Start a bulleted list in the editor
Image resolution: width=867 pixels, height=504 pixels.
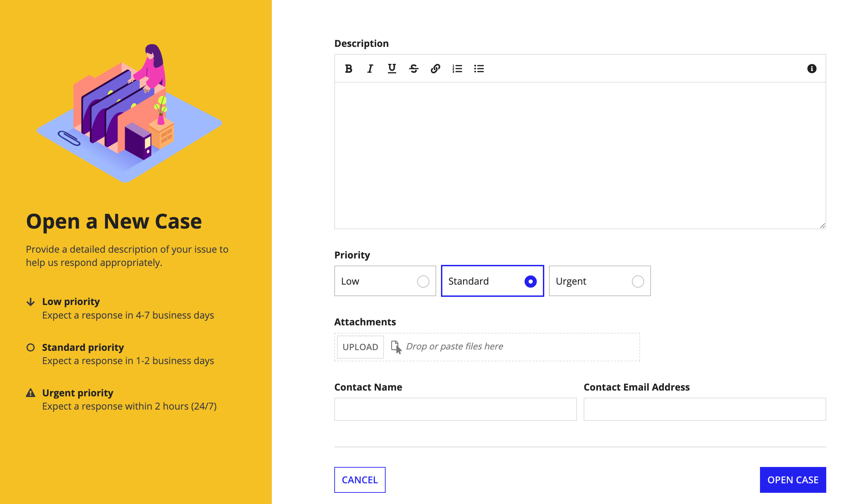pyautogui.click(x=479, y=69)
